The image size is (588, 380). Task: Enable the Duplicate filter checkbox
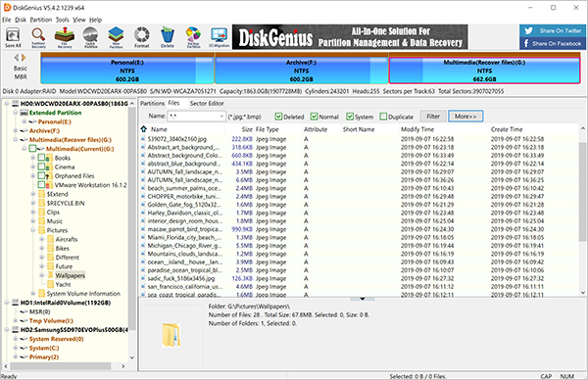click(383, 117)
